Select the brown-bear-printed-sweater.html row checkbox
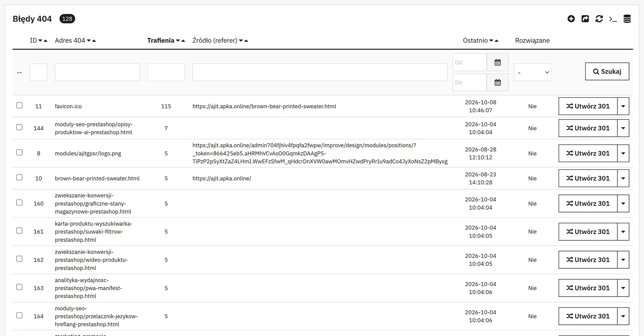Viewport: 644px width, 336px height. click(x=19, y=177)
